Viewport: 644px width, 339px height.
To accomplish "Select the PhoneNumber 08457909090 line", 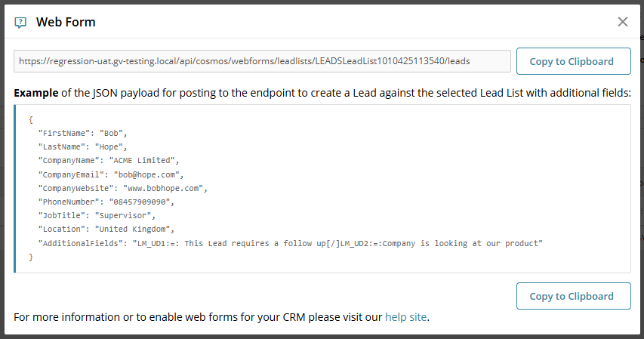I will pos(106,202).
